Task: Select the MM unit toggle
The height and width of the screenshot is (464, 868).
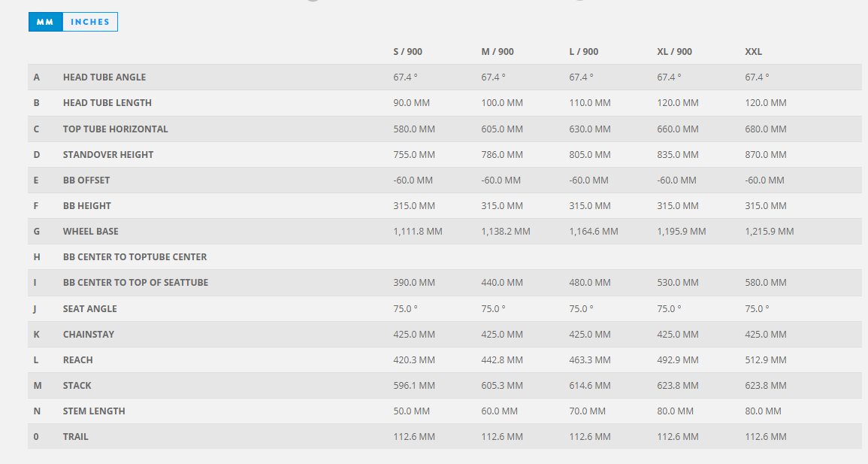Action: (45, 22)
